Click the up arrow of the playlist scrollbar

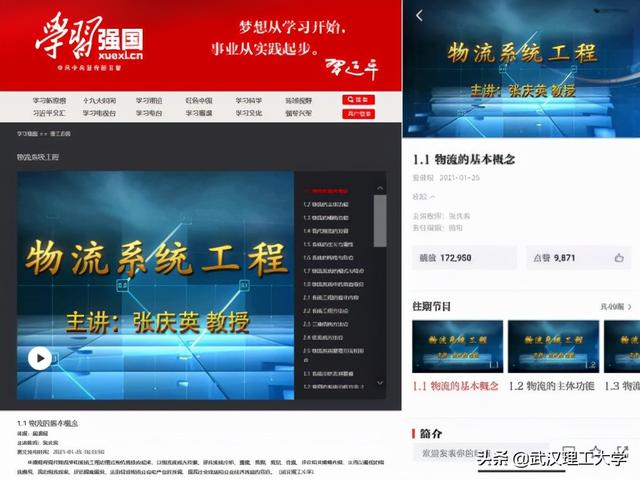(380, 188)
